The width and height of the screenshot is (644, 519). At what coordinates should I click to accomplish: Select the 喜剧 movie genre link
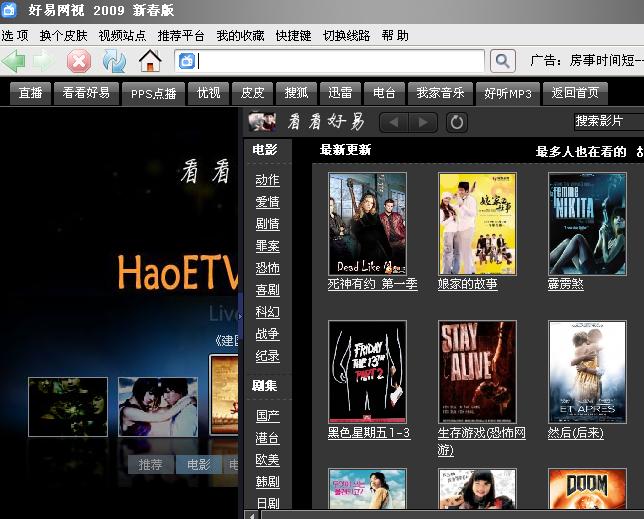coord(267,290)
